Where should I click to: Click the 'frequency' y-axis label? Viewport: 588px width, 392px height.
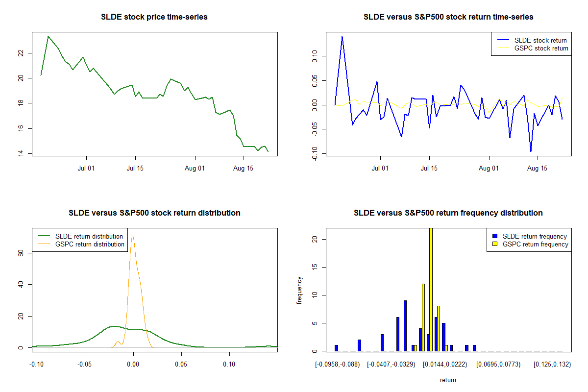(x=299, y=290)
